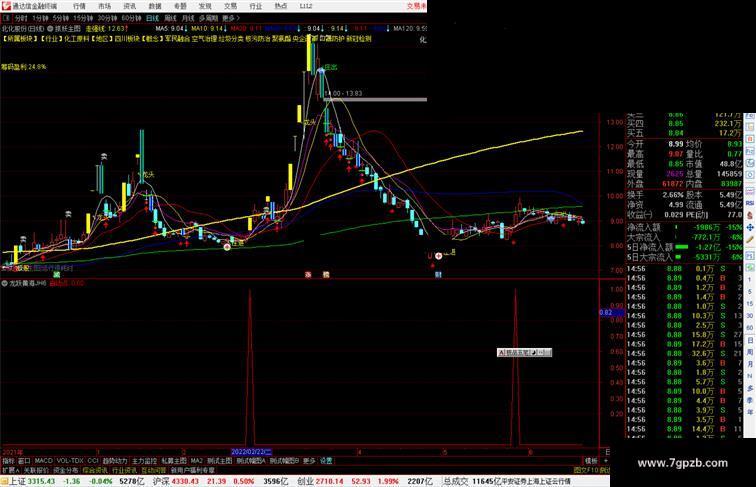Click the 净流入额 row label
This screenshot has width=756, height=487.
[x=643, y=227]
